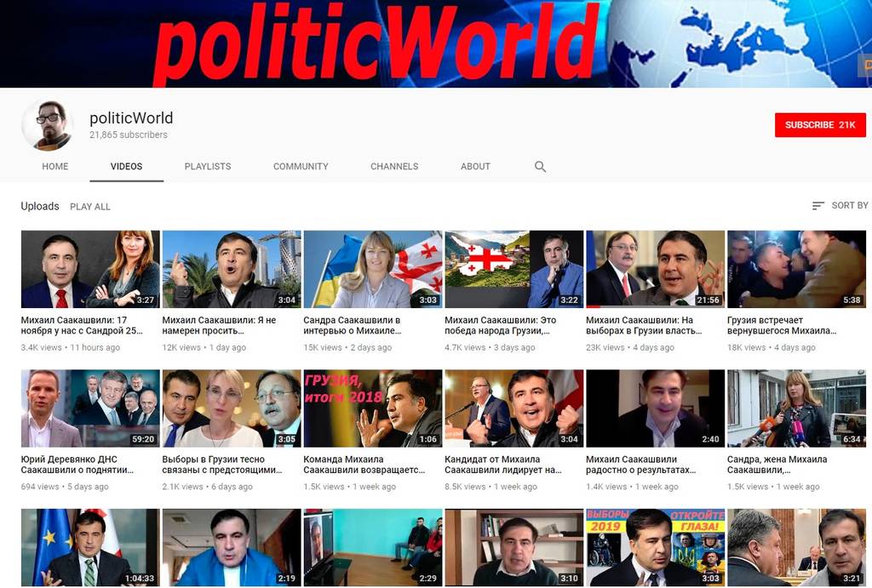The image size is (872, 588).
Task: Open title 'Сандра, жена Михаила Саакашвили'
Action: 777,465
